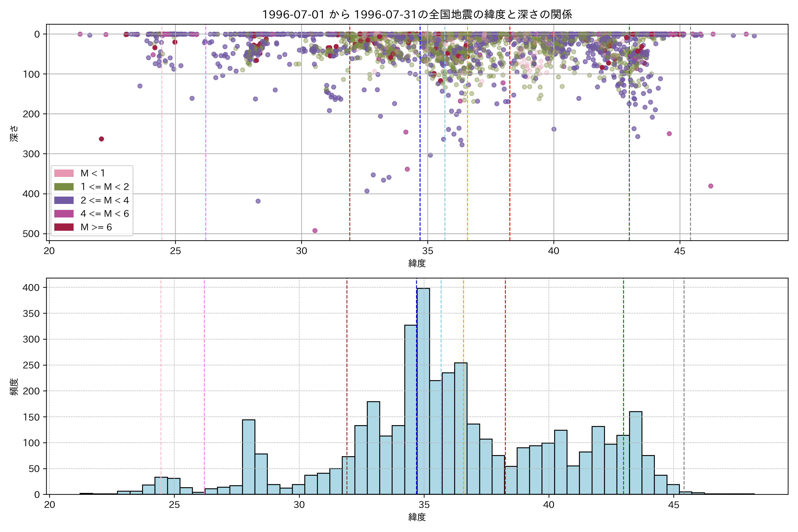Click the magenta point near depth 500
The width and height of the screenshot is (798, 532).
click(315, 231)
